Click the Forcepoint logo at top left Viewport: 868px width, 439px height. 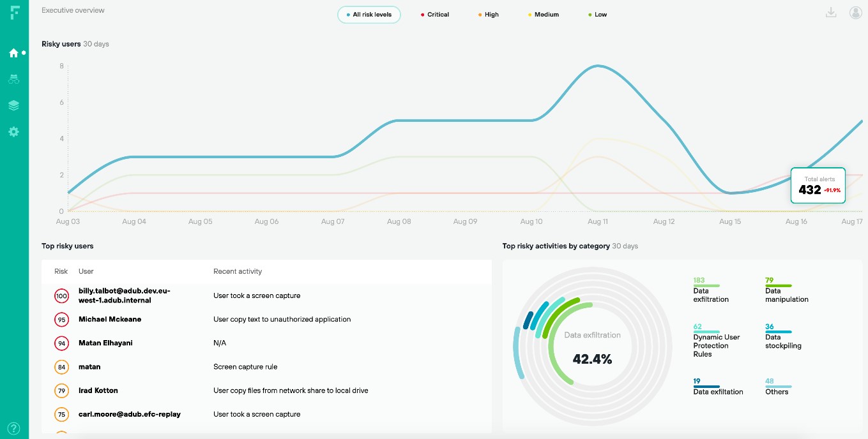(14, 11)
